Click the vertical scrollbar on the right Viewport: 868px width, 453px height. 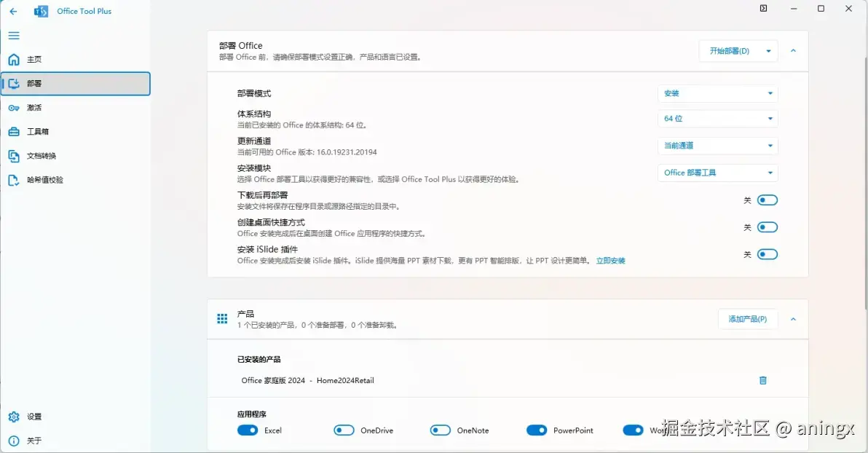pos(865,183)
